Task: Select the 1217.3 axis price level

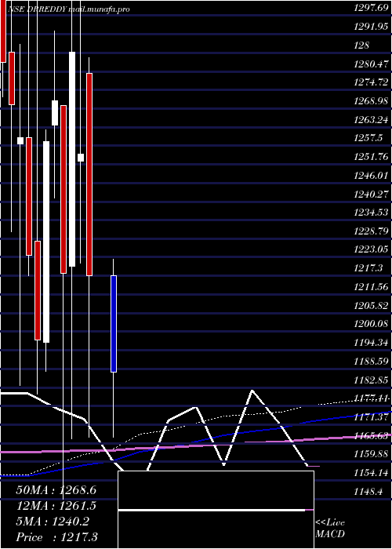Action: 368,268
